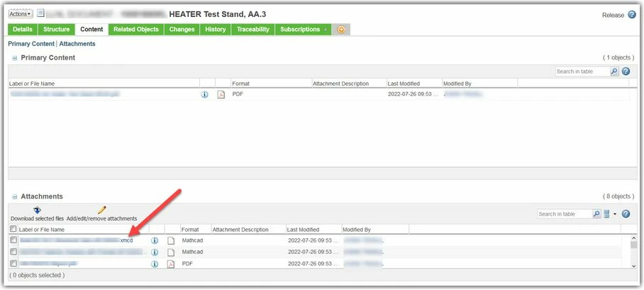
Task: Open the page help icon near Release
Action: click(632, 15)
